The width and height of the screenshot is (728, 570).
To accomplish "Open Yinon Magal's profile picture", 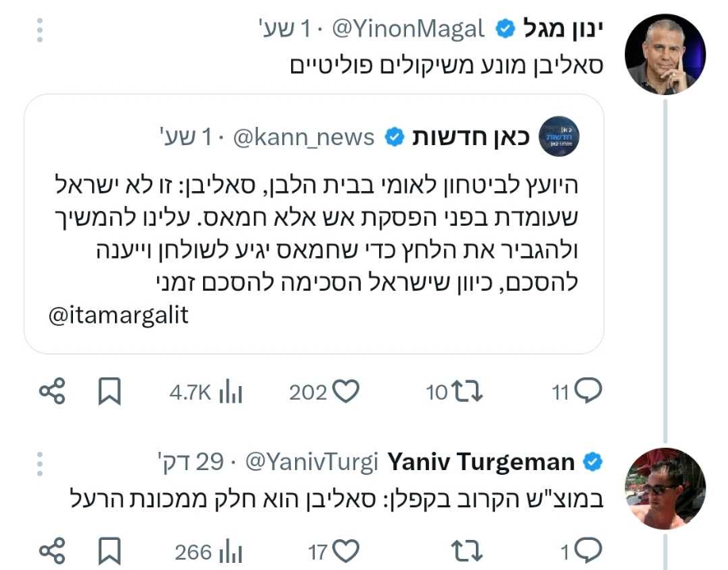I will [x=665, y=54].
